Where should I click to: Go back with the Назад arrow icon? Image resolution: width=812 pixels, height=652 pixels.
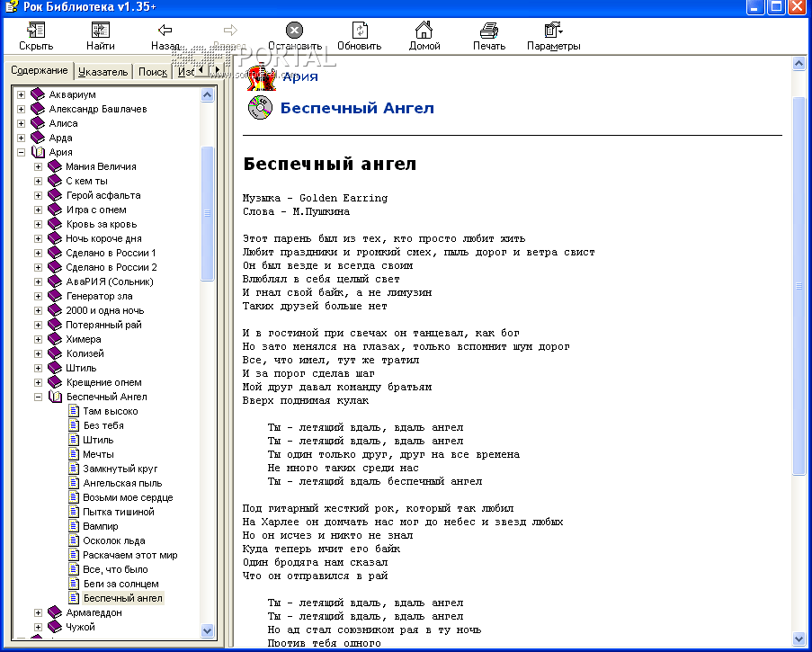[x=165, y=30]
